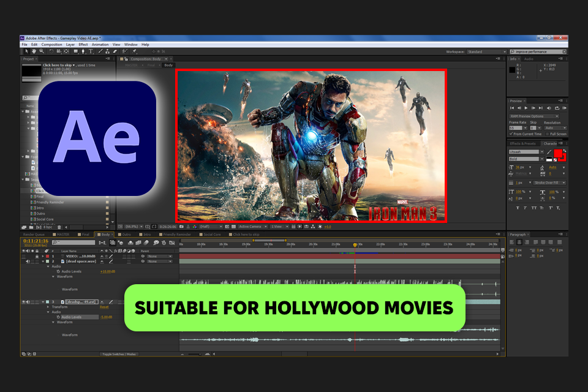Click the All Caps TT button
Image resolution: width=588 pixels, height=392 pixels.
pos(533,208)
